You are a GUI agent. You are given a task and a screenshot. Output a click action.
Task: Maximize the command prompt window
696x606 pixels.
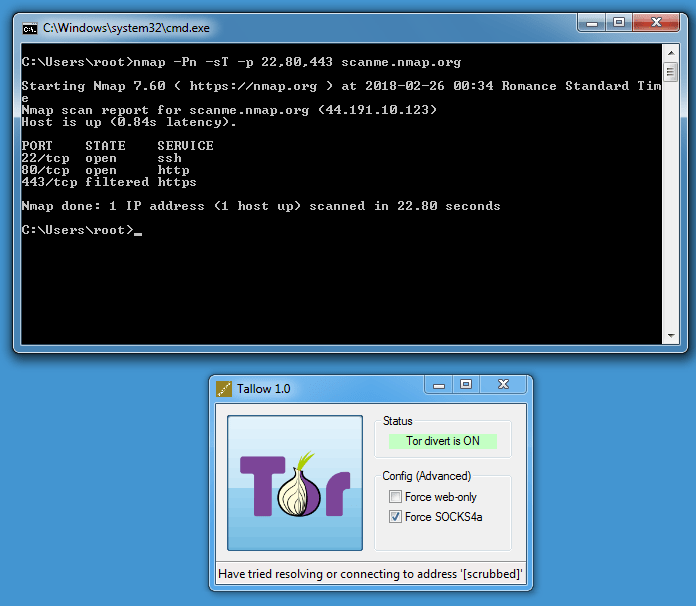[621, 22]
